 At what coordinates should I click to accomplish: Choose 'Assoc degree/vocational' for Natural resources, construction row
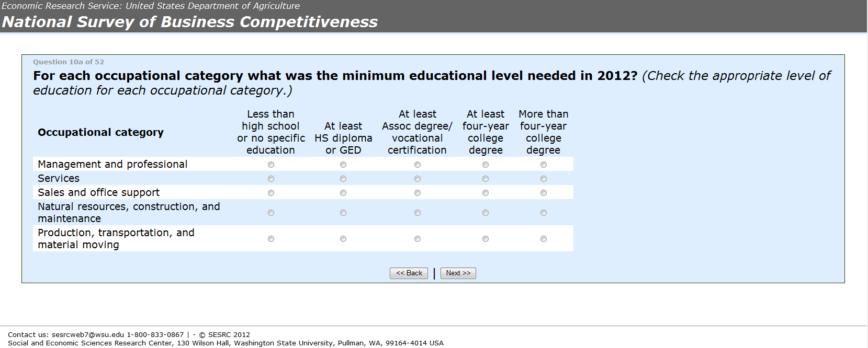[x=418, y=213]
